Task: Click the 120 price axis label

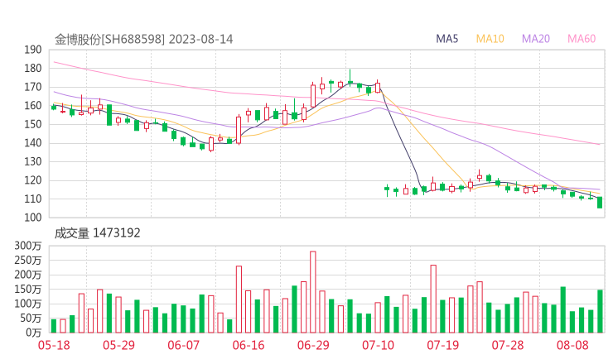Action: pos(33,180)
